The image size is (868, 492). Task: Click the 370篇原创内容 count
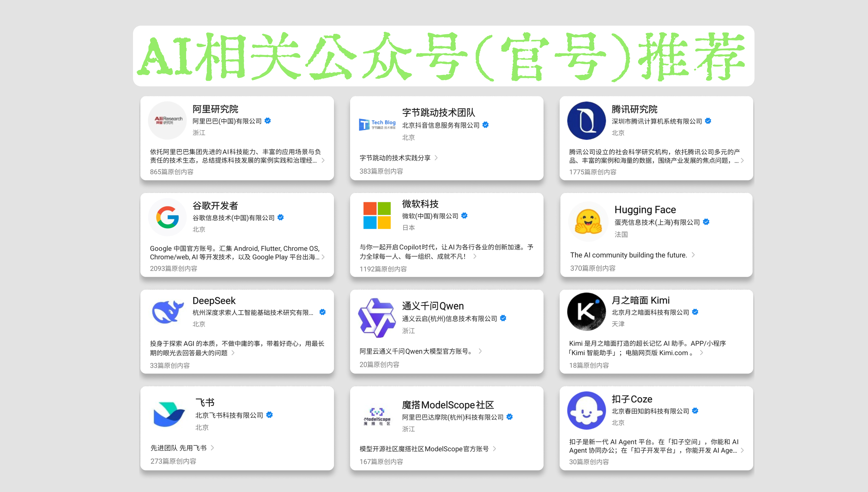(593, 268)
